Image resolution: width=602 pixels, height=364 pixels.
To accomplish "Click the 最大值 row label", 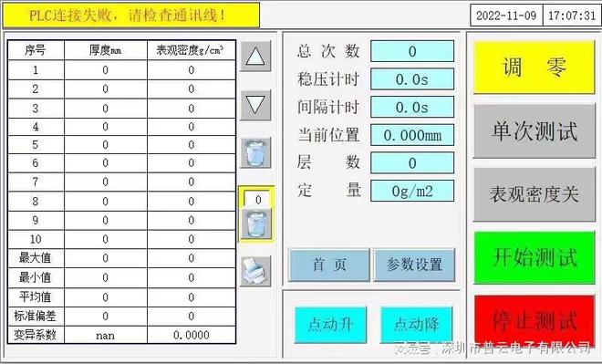I will click(x=36, y=257).
